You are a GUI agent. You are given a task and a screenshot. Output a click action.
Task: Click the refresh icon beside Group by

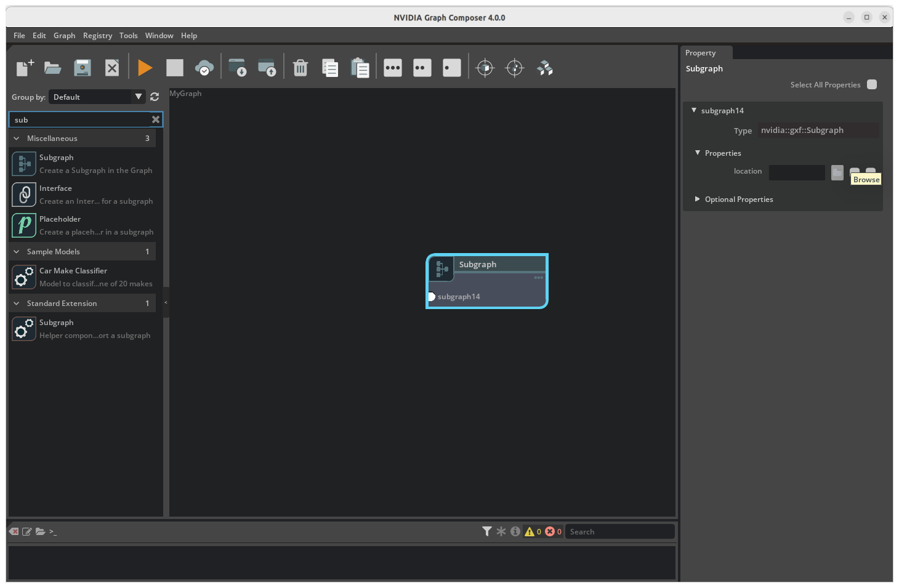point(154,97)
